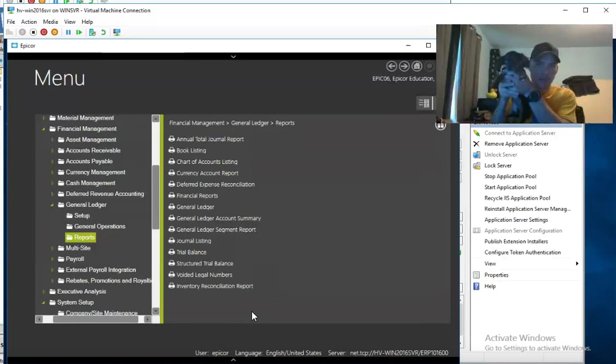Screen dimensions: 616x364
Task: Open the File menu
Action: [x=11, y=22]
